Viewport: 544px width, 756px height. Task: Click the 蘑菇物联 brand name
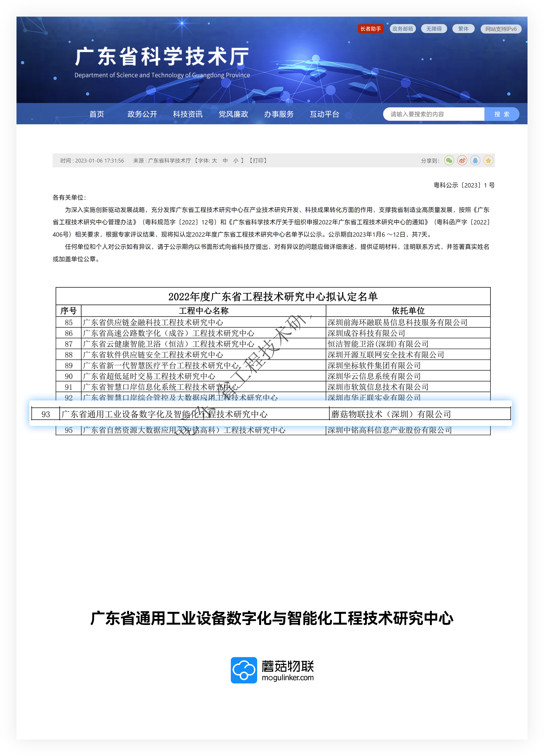coord(288,666)
